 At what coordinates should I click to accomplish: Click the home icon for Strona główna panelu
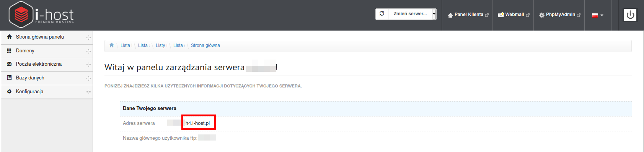(x=9, y=37)
